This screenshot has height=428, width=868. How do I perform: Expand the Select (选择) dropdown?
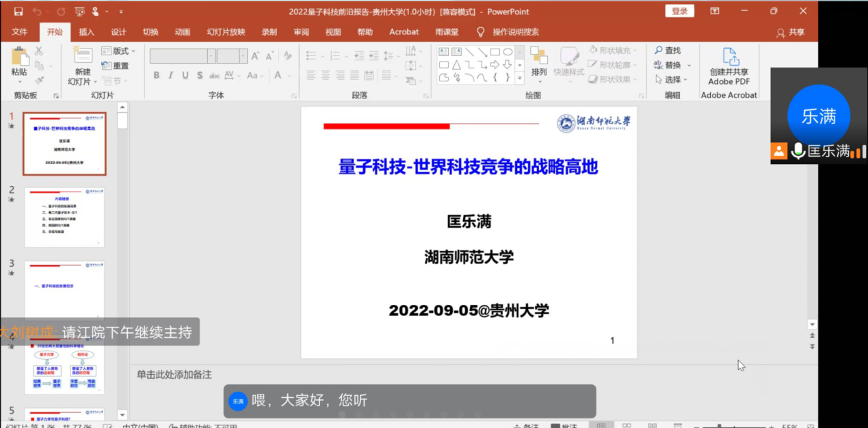click(688, 80)
